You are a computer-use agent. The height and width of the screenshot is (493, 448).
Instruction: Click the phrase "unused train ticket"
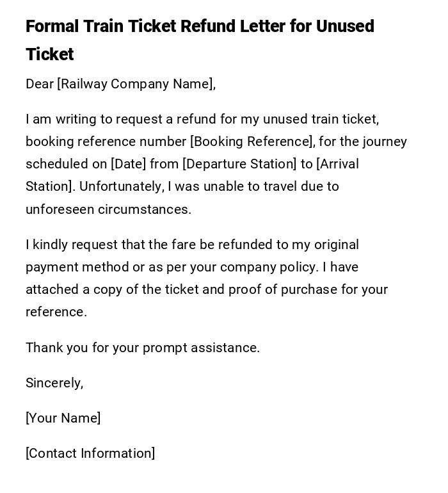[x=321, y=119]
